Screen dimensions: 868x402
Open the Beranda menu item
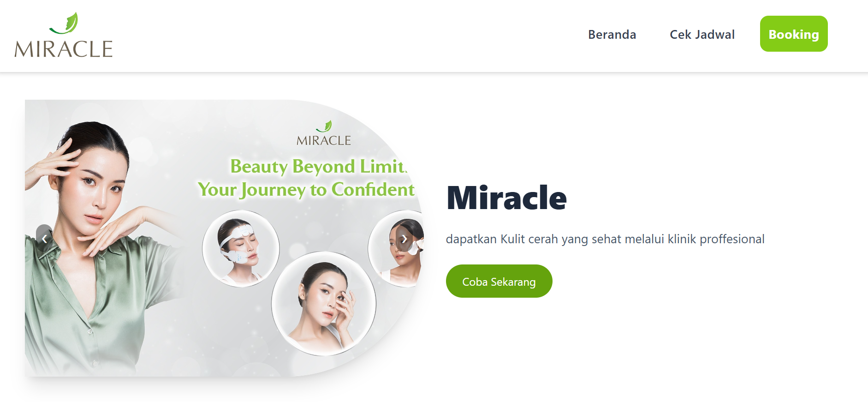[612, 35]
